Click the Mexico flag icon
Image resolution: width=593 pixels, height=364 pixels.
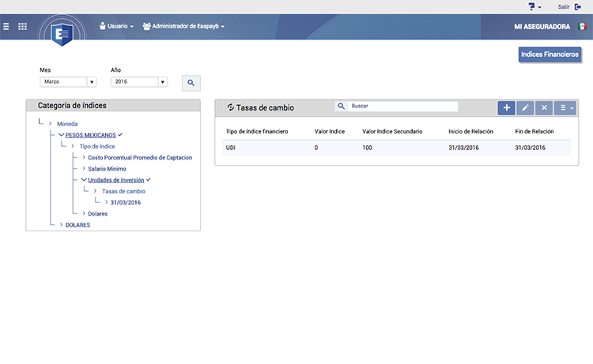(x=582, y=26)
